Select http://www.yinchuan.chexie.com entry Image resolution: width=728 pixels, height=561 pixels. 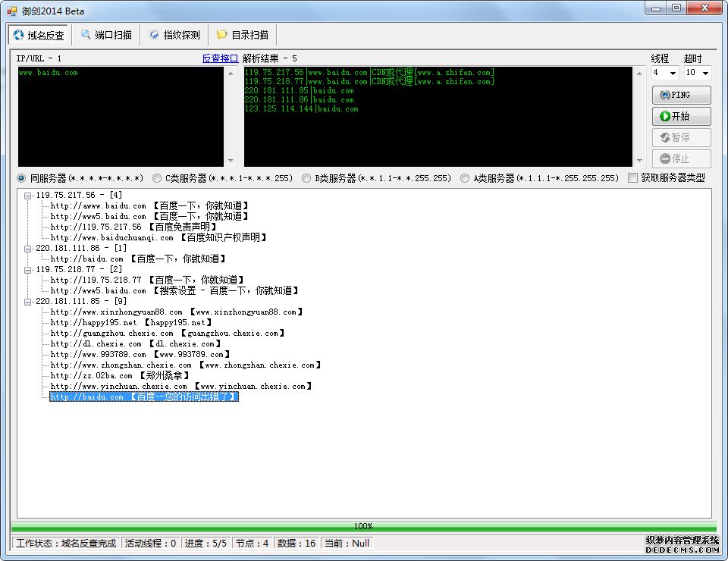click(181, 387)
